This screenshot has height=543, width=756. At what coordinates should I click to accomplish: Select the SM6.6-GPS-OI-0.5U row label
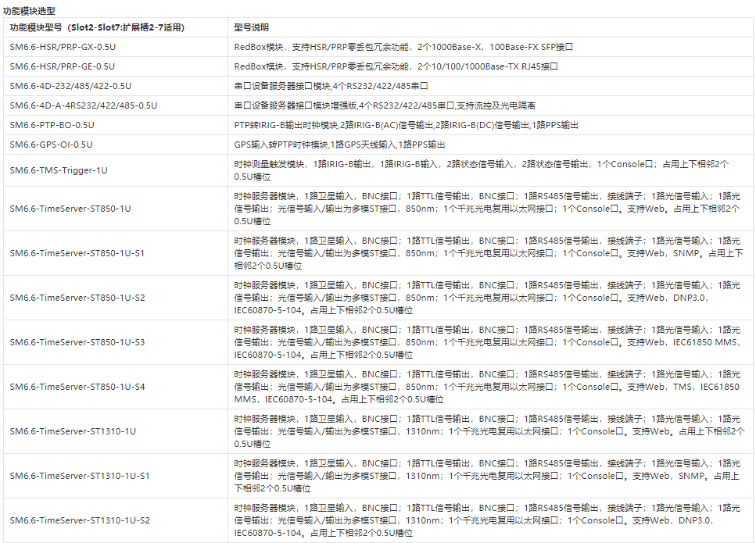coord(51,145)
